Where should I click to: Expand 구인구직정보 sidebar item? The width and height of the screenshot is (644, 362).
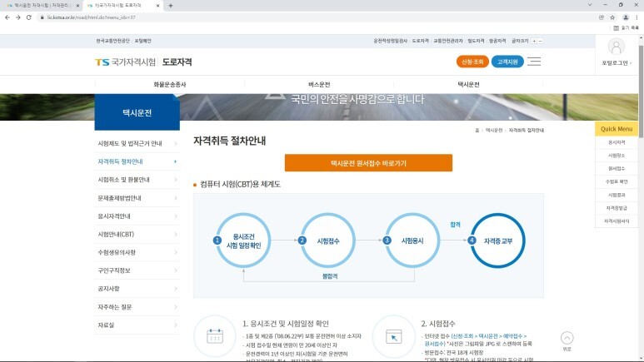[x=137, y=270]
